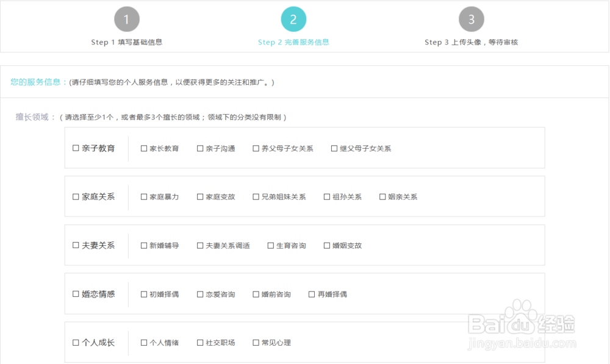Check the 婚姻变故 option
The height and width of the screenshot is (364, 610).
click(x=327, y=245)
